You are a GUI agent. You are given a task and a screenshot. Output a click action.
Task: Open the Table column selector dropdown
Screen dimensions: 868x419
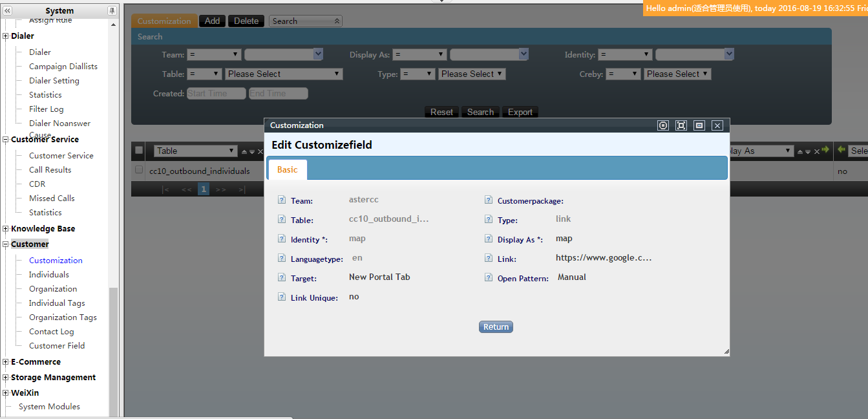(x=196, y=151)
